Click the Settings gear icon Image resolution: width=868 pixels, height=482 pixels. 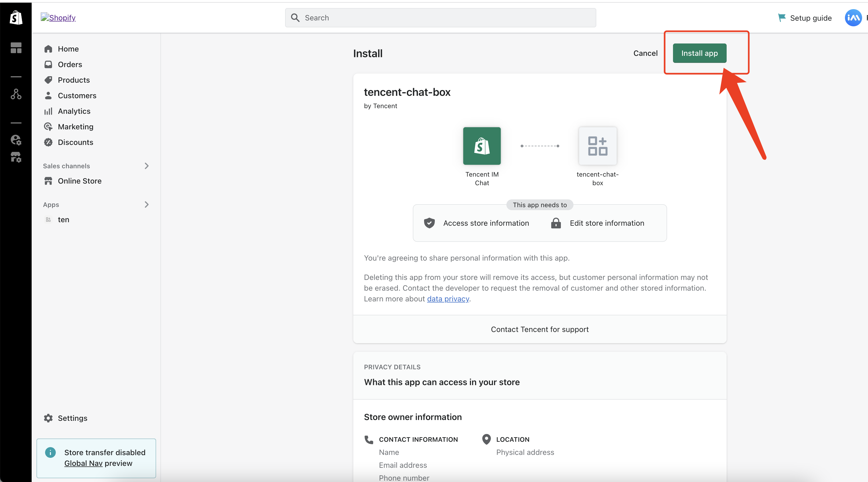point(48,418)
